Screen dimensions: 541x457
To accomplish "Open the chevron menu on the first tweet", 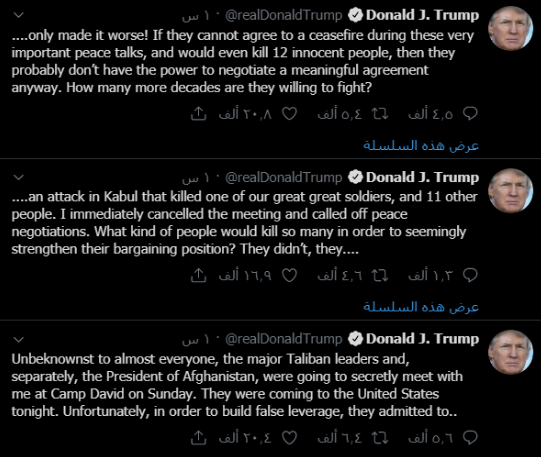I will [x=18, y=15].
